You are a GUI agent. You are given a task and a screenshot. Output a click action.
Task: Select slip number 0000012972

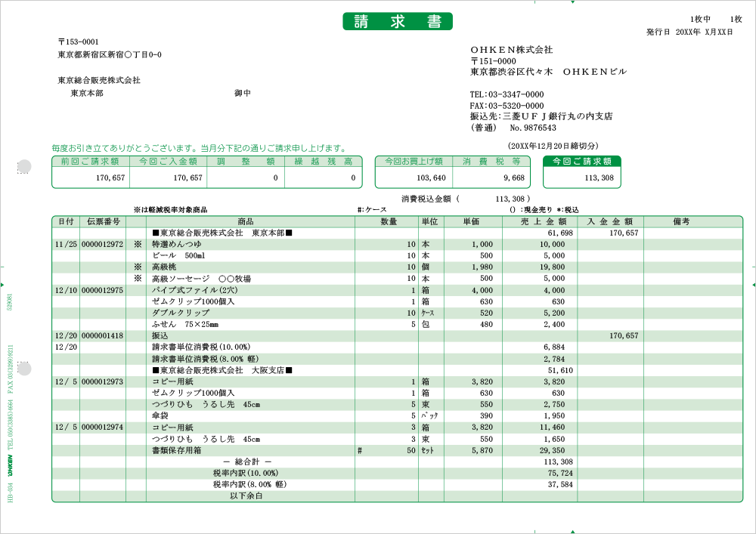click(x=102, y=244)
